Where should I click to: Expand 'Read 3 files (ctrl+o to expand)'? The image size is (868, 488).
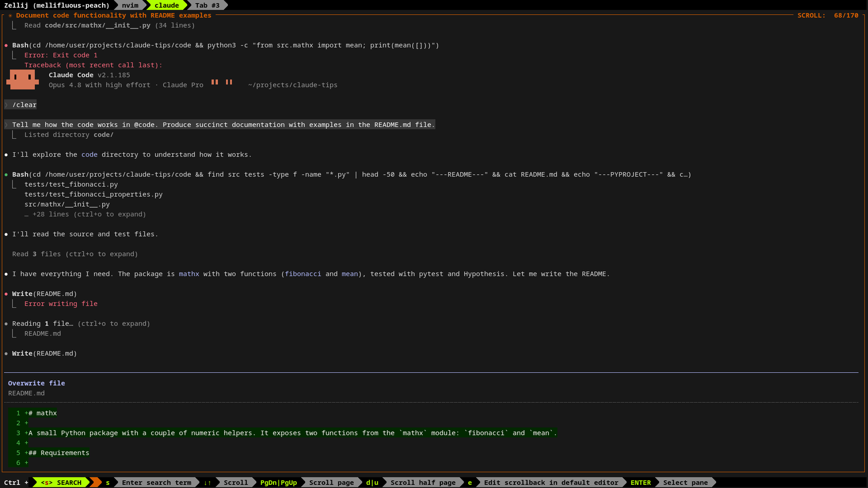(75, 254)
